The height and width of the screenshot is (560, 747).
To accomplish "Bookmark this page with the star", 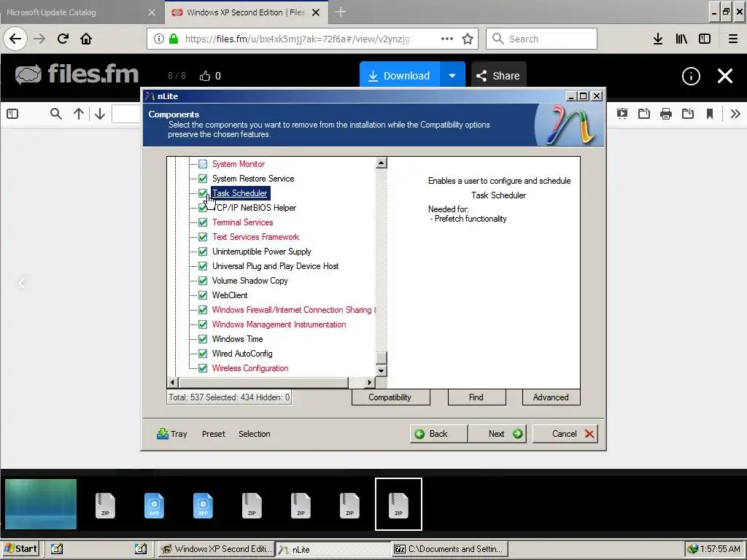I will click(468, 39).
